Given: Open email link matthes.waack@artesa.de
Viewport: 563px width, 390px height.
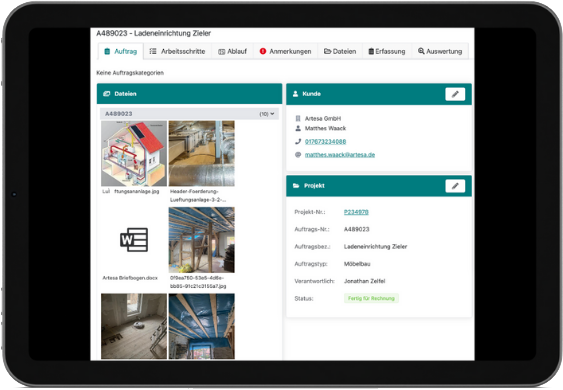Looking at the screenshot, I should pyautogui.click(x=340, y=155).
